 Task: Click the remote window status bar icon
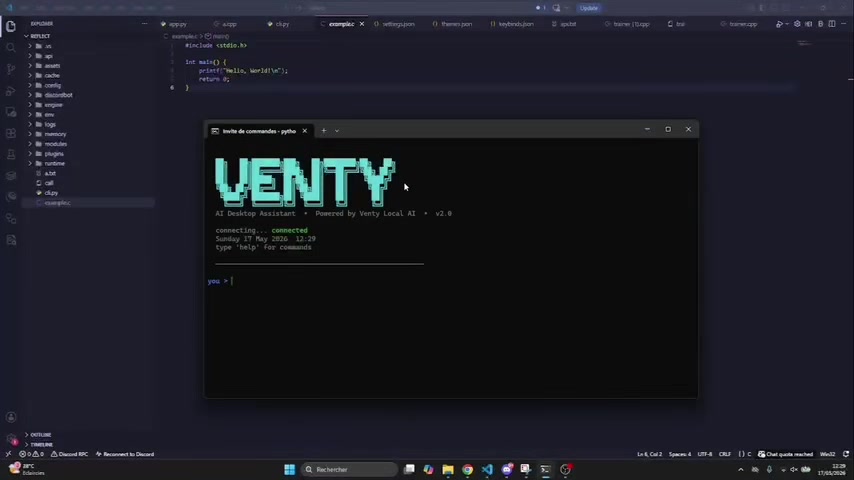coord(8,454)
